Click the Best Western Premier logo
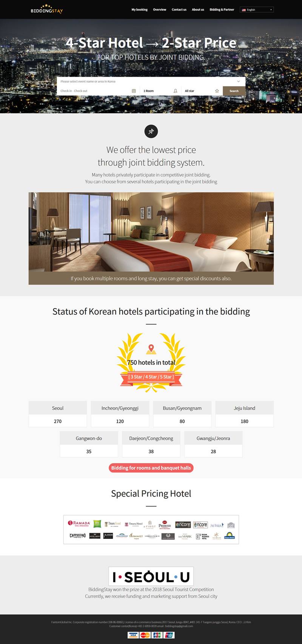The height and width of the screenshot is (644, 302). click(165, 525)
